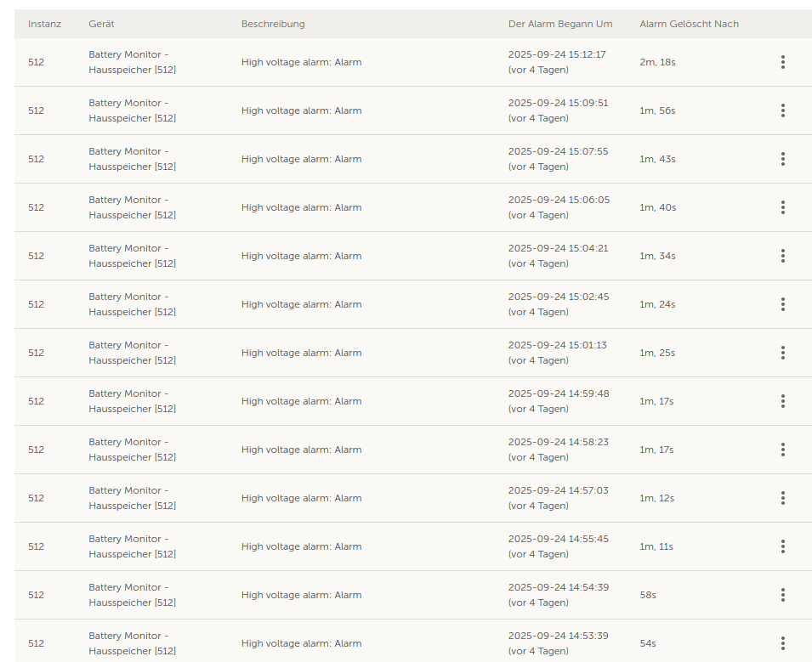
Task: Open kebab menu for the 14:55:45 alarm
Action: tap(782, 546)
